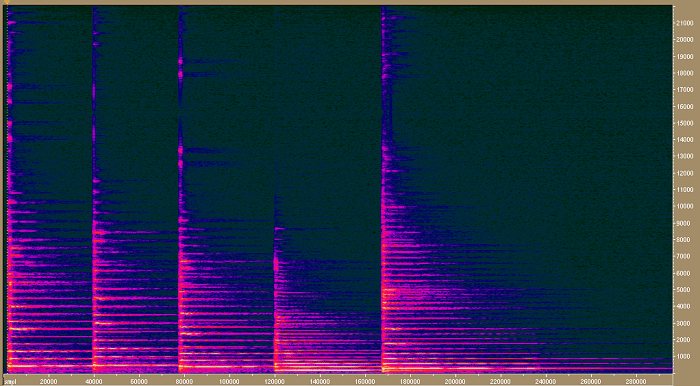The height and width of the screenshot is (386, 700).
Task: Click the 280000 sample mark on time ruler
Action: coord(637,382)
